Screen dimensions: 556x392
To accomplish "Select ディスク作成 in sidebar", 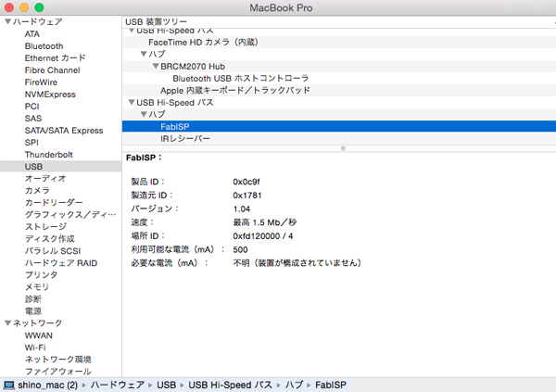I will click(x=50, y=239).
